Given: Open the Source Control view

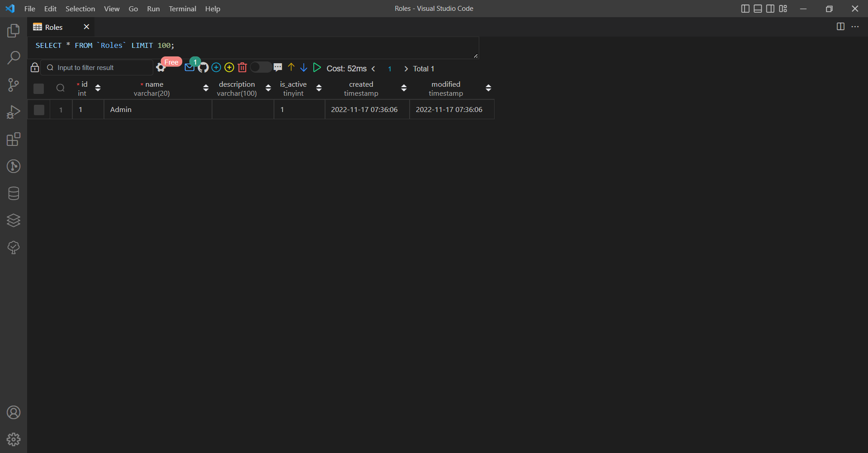Looking at the screenshot, I should click(x=14, y=85).
